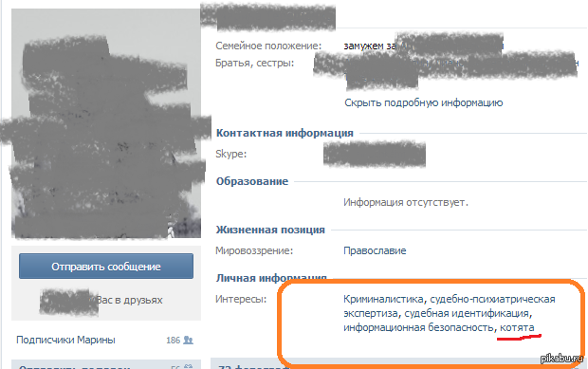Open the 'котята' interest link
The height and width of the screenshot is (369, 588).
[517, 328]
